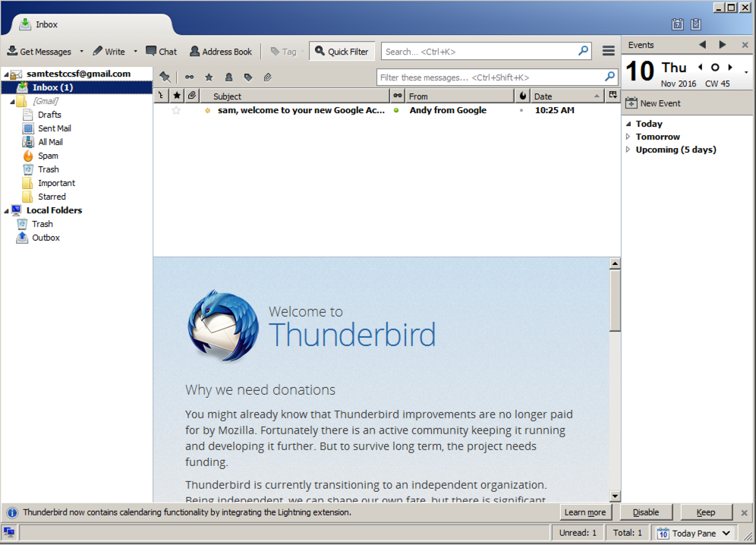Sort by the star column header
Image resolution: width=756 pixels, height=545 pixels.
(x=177, y=96)
